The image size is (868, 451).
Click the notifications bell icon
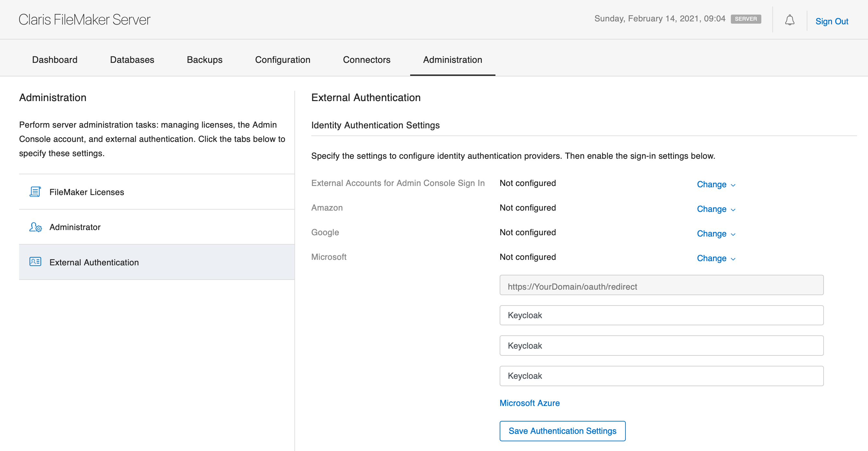click(x=790, y=20)
